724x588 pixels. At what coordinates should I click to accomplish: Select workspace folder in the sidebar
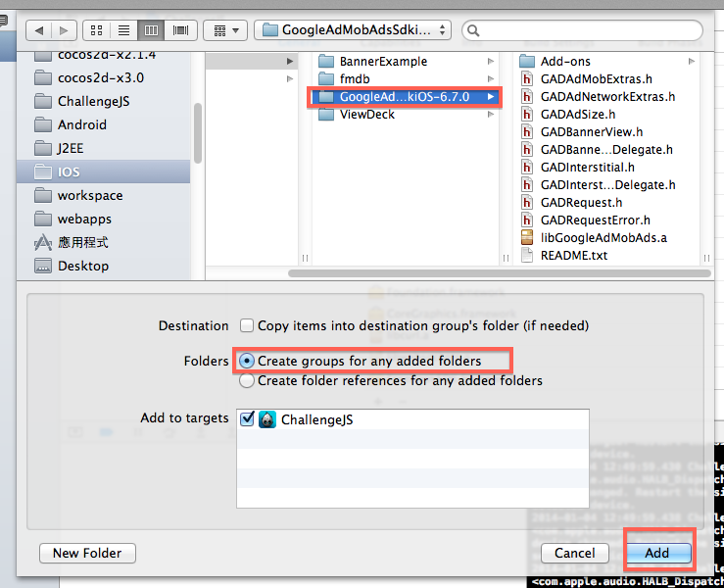(x=104, y=195)
